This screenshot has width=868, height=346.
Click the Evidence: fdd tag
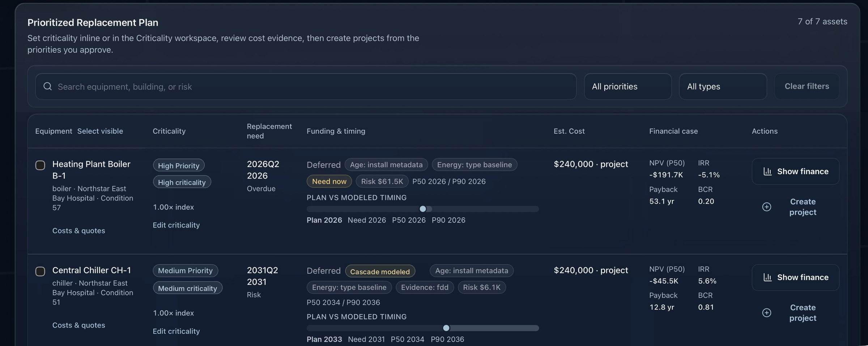(425, 287)
